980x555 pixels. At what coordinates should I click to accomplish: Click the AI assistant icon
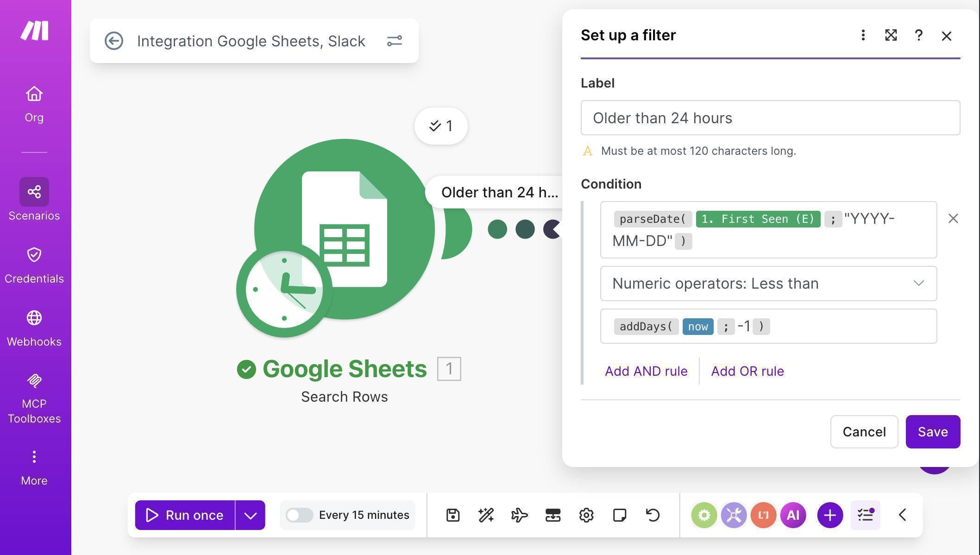[793, 515]
